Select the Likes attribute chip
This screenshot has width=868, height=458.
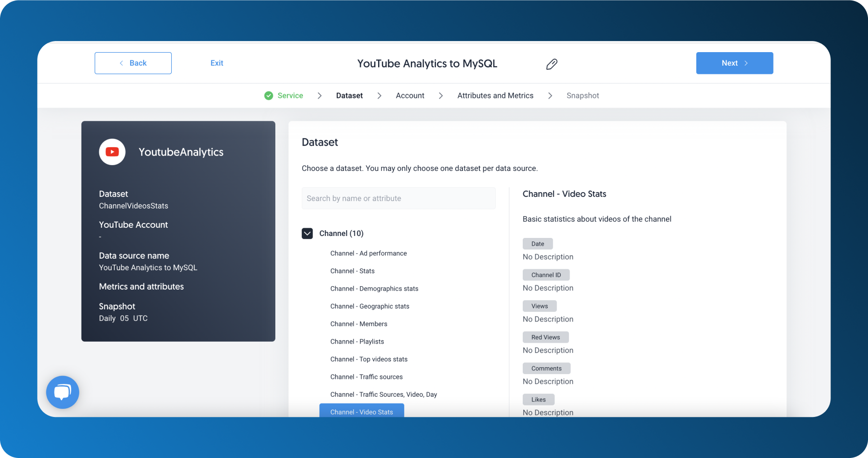538,399
